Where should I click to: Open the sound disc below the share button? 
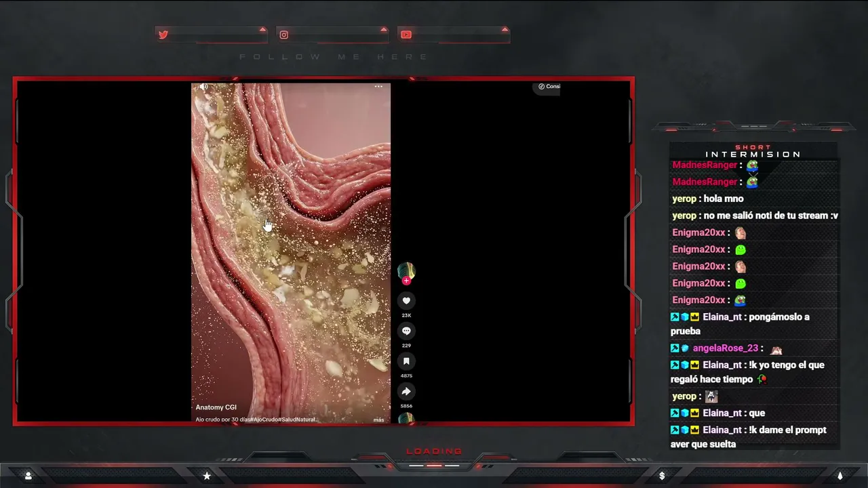pyautogui.click(x=406, y=418)
